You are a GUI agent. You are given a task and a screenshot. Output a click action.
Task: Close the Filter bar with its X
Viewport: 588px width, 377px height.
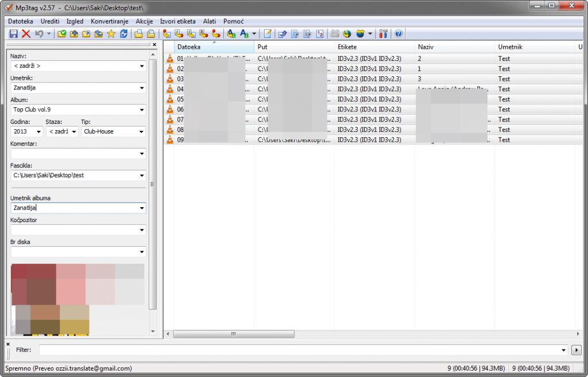(8, 344)
